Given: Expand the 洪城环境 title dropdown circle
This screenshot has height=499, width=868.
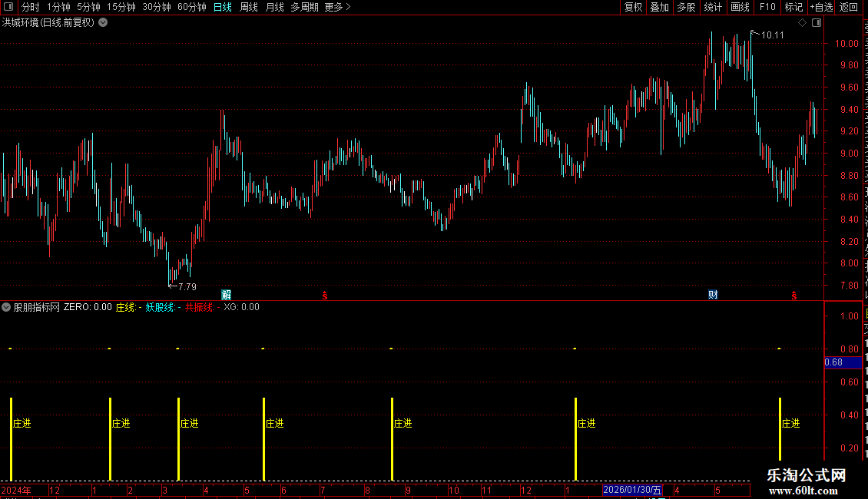Looking at the screenshot, I should [103, 23].
